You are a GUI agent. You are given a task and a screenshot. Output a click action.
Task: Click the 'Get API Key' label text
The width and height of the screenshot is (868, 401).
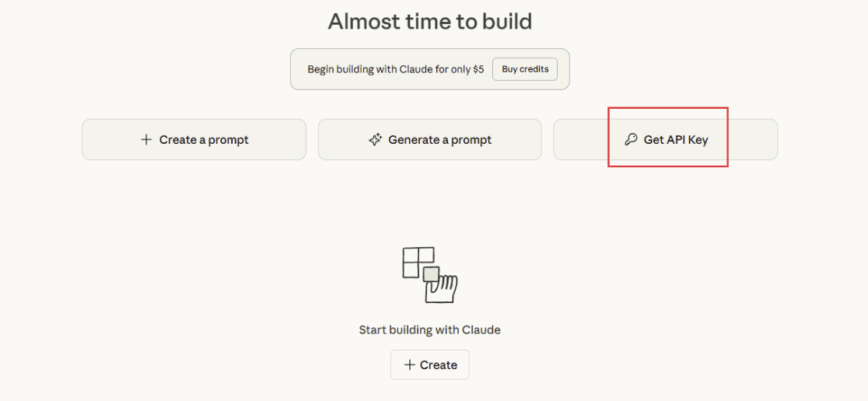tap(676, 140)
